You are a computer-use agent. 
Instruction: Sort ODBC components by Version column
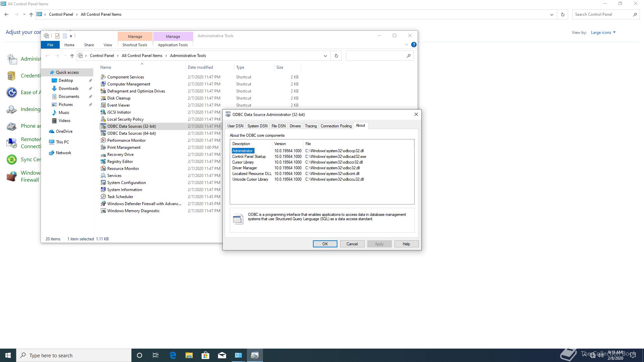287,144
